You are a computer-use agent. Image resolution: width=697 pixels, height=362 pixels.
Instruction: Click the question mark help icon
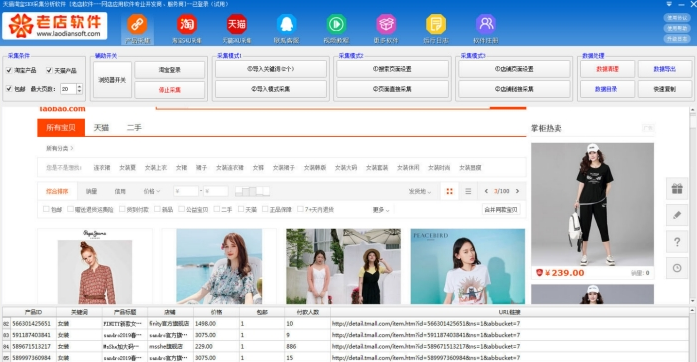[677, 242]
